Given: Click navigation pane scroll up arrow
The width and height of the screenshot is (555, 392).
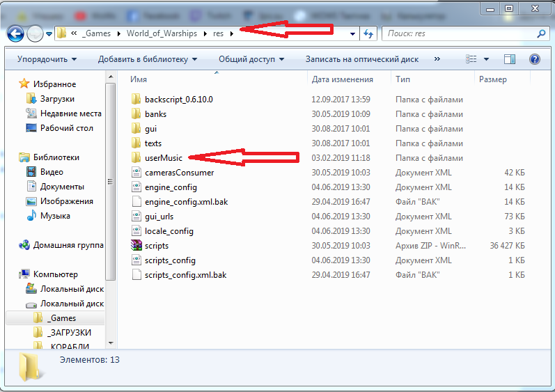Looking at the screenshot, I should tap(111, 77).
